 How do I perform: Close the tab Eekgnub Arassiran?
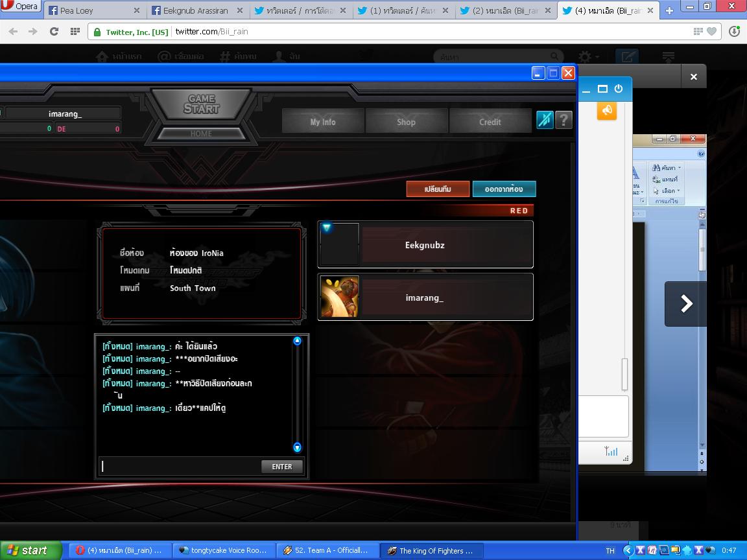coord(240,10)
